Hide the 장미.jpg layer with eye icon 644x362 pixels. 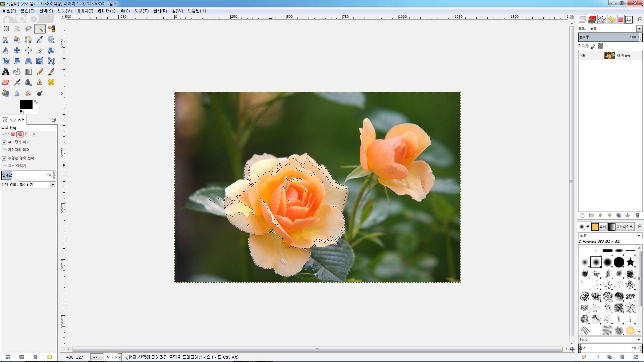pos(584,55)
